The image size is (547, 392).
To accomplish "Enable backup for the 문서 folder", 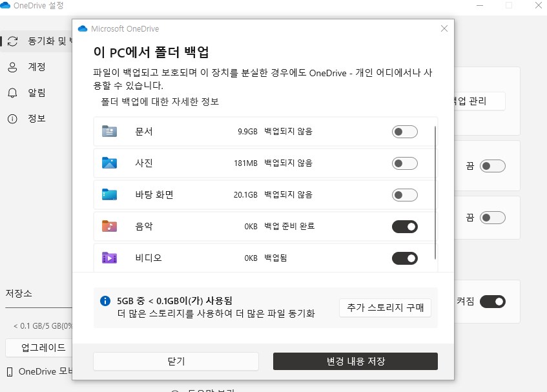I will [x=405, y=131].
